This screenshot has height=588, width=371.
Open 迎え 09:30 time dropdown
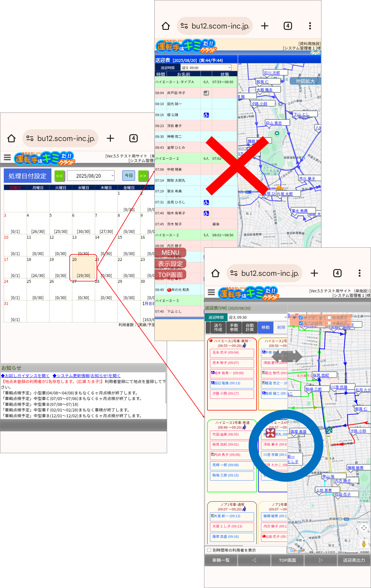pyautogui.click(x=258, y=317)
